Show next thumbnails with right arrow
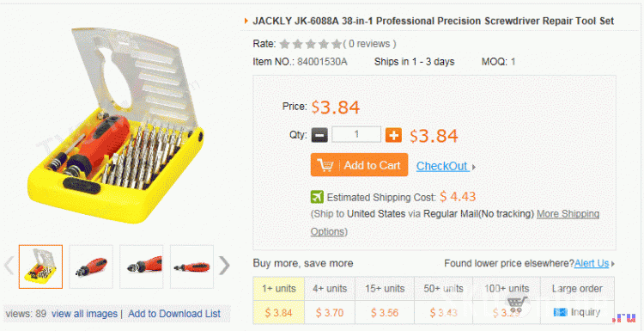Screen dimensions: 644x331 click(x=224, y=266)
